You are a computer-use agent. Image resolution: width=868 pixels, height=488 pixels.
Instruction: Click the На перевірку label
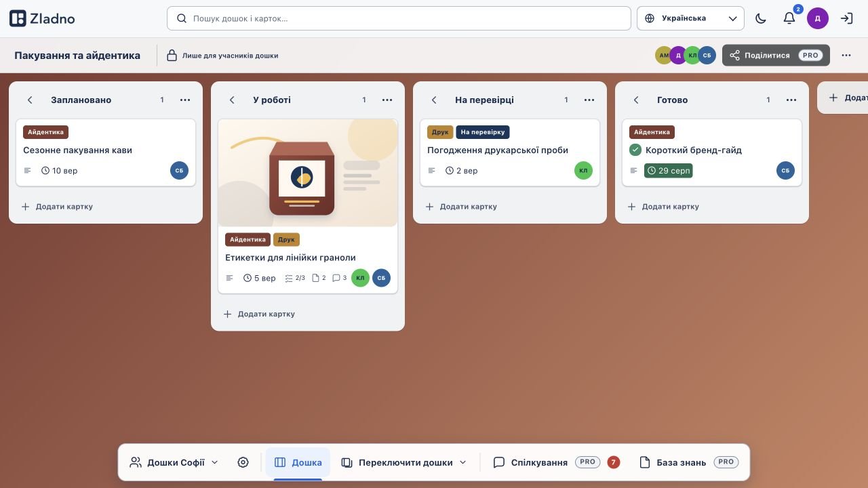pyautogui.click(x=483, y=132)
